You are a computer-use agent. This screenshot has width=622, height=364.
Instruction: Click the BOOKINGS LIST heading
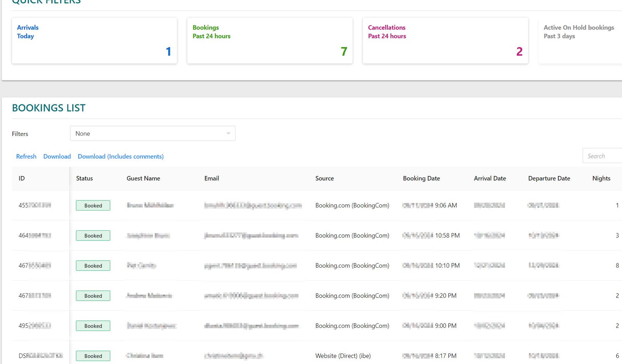point(49,108)
